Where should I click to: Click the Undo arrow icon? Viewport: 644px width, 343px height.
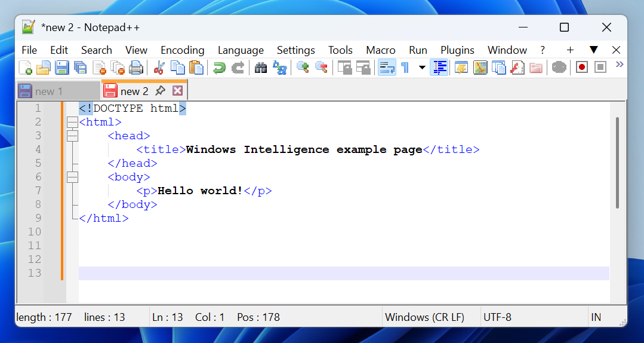(x=220, y=68)
